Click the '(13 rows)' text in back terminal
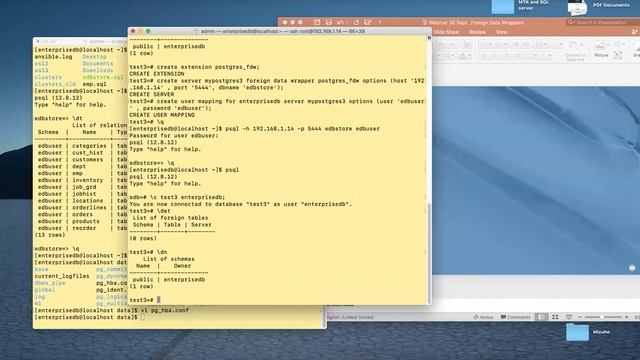 pos(50,235)
